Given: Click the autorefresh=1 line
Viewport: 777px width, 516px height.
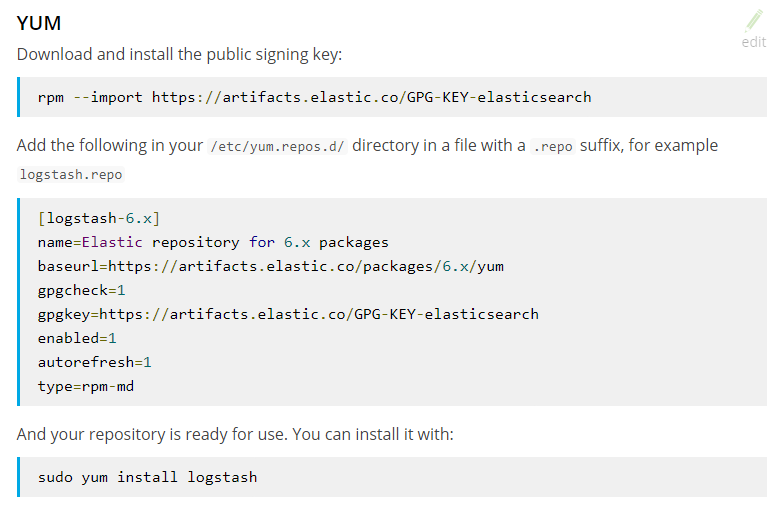Looking at the screenshot, I should [x=95, y=362].
